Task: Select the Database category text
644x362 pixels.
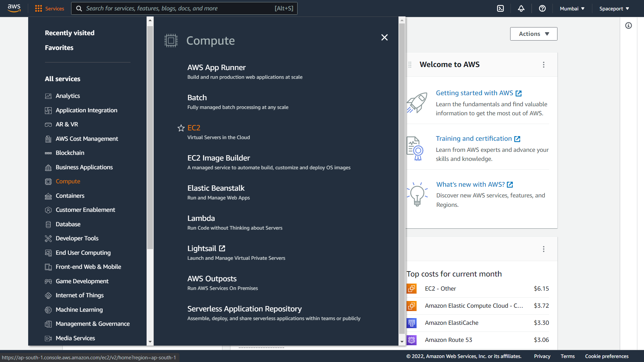Action: 68,224
